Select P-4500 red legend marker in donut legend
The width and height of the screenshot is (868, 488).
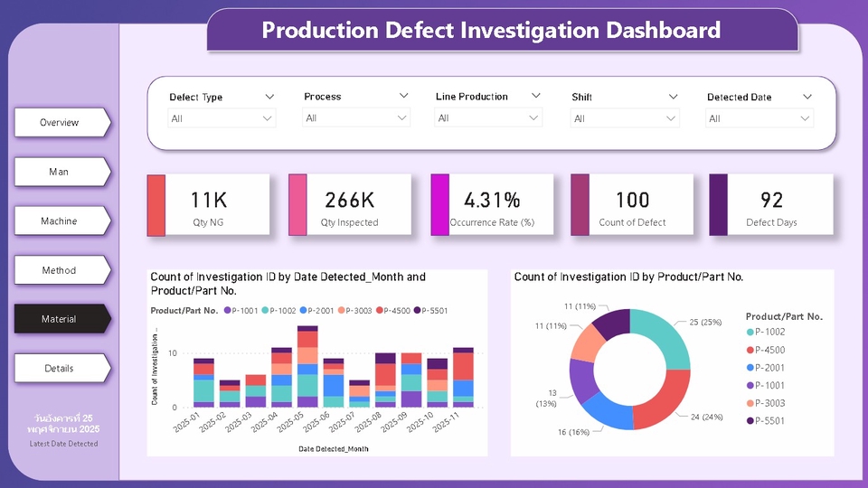tap(751, 351)
